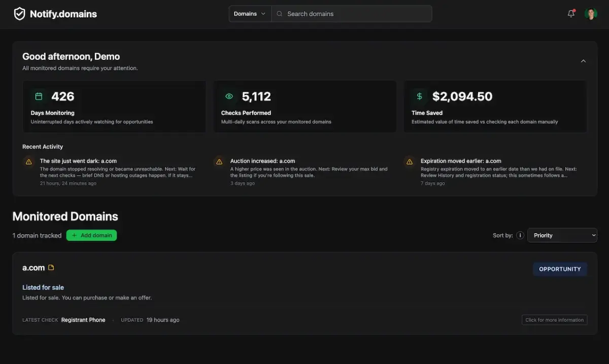The height and width of the screenshot is (364, 609).
Task: Click the OPPORTUNITY badge
Action: tap(560, 269)
